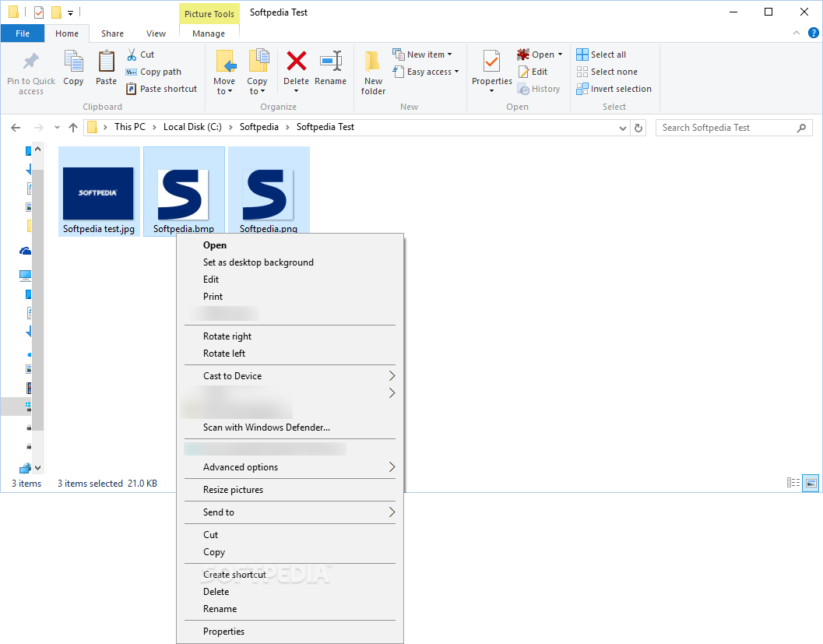
Task: Choose Print from context menu
Action: coord(290,297)
